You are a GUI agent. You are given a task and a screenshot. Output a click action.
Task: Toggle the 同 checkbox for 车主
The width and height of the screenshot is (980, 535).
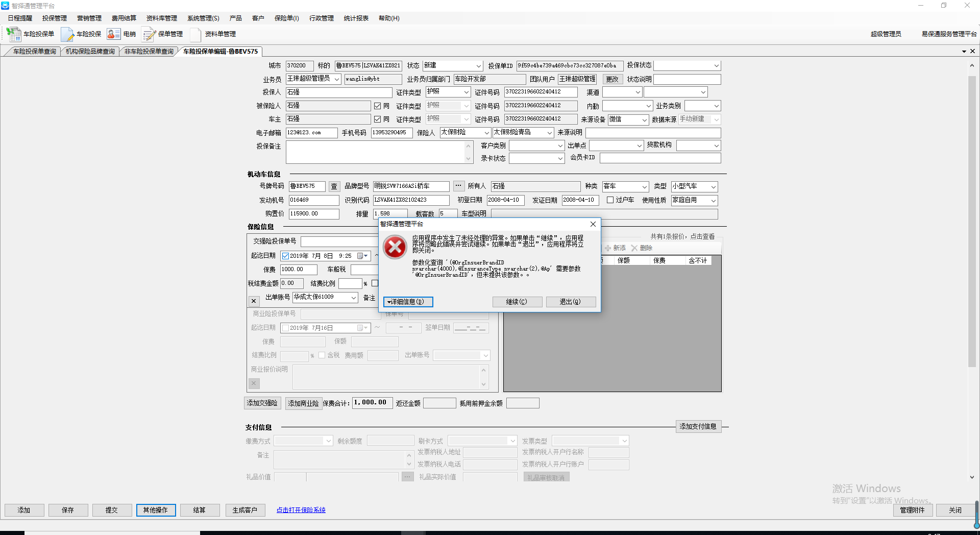(x=378, y=119)
